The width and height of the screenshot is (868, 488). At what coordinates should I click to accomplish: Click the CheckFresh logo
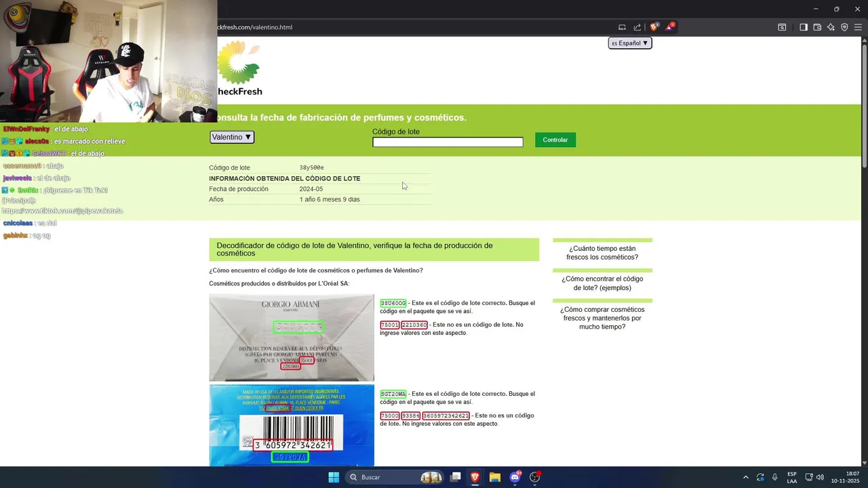239,68
